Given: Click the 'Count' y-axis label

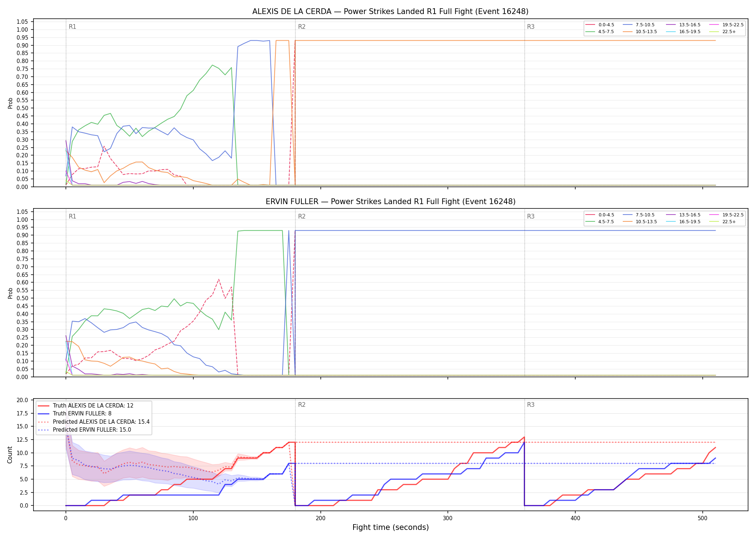Looking at the screenshot, I should 10,455.
